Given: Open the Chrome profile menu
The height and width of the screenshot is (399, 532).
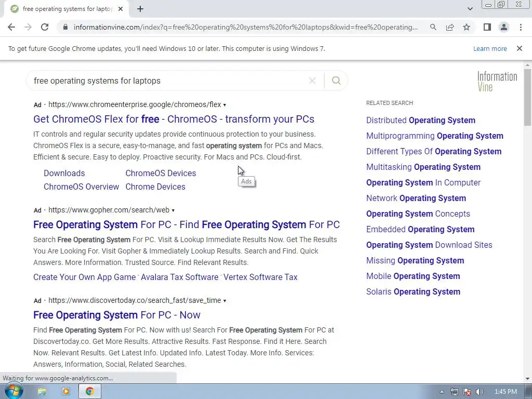Looking at the screenshot, I should click(x=504, y=27).
